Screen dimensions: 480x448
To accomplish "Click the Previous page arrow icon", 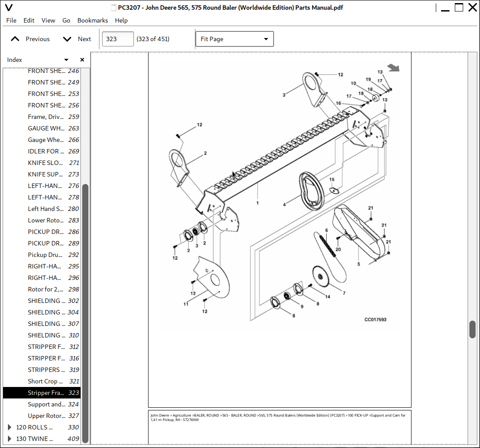I will [15, 39].
